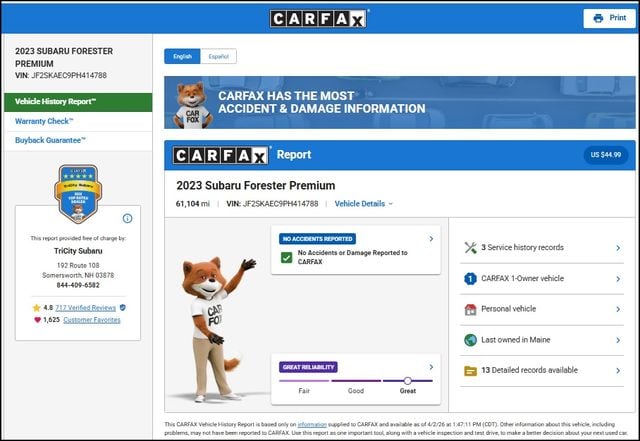Select the English language option
640x441 pixels.
pyautogui.click(x=182, y=57)
